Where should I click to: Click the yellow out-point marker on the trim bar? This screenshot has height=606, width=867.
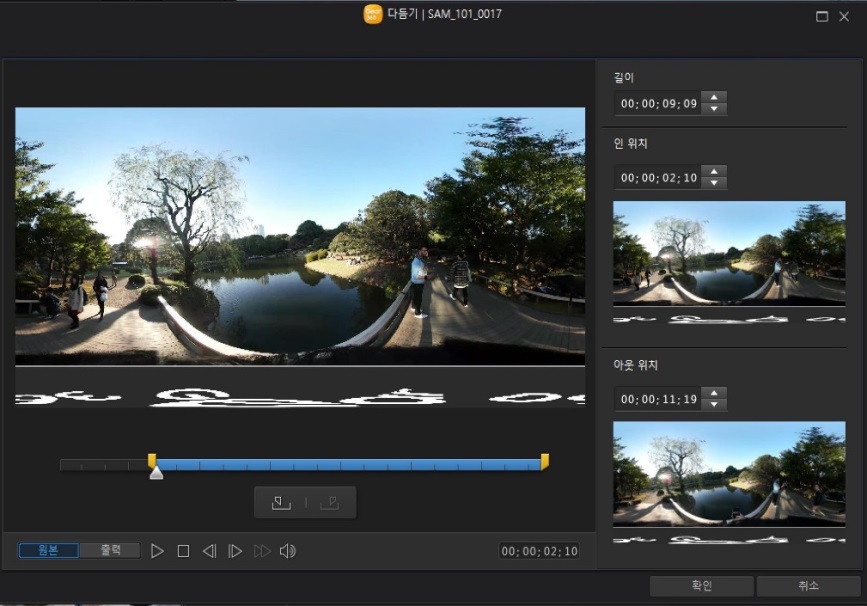tap(545, 461)
